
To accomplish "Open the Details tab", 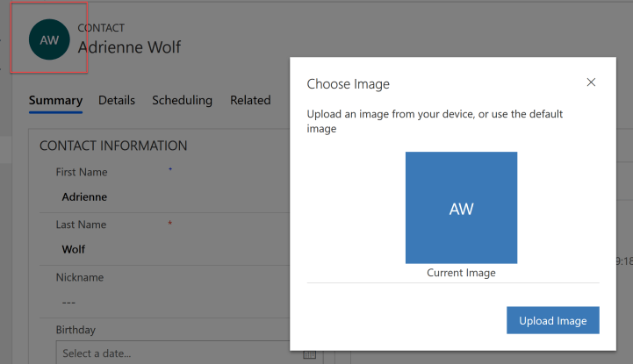I will 117,100.
